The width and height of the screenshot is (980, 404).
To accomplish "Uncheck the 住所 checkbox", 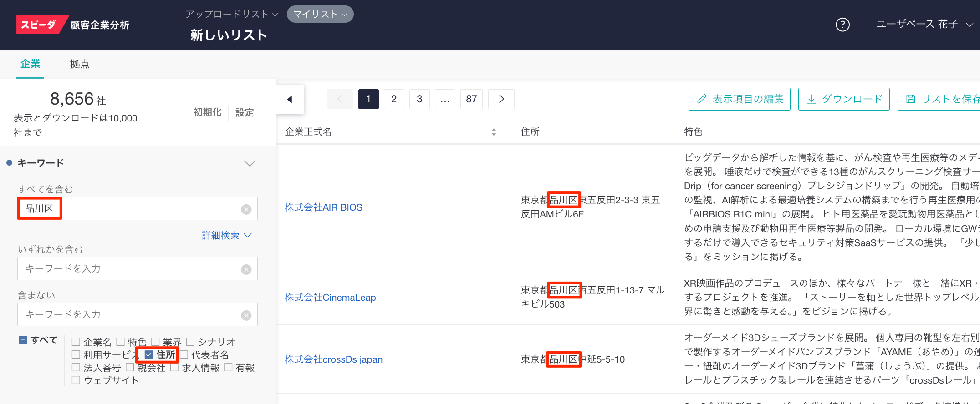I will coord(149,354).
